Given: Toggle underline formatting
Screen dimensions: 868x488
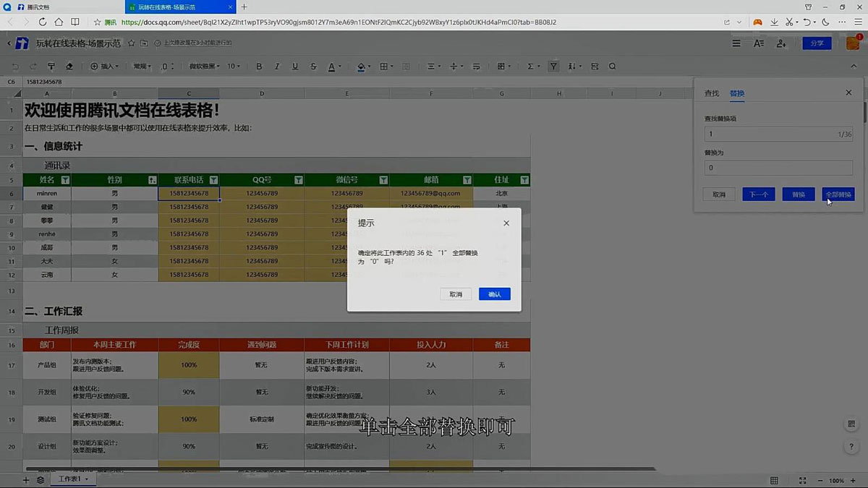Looking at the screenshot, I should [295, 67].
